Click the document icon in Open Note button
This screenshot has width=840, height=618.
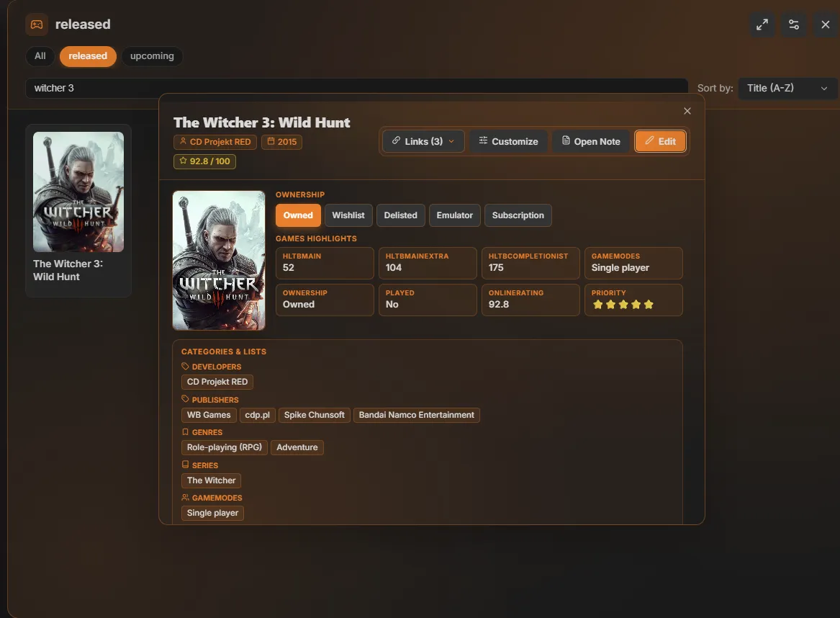coord(566,140)
